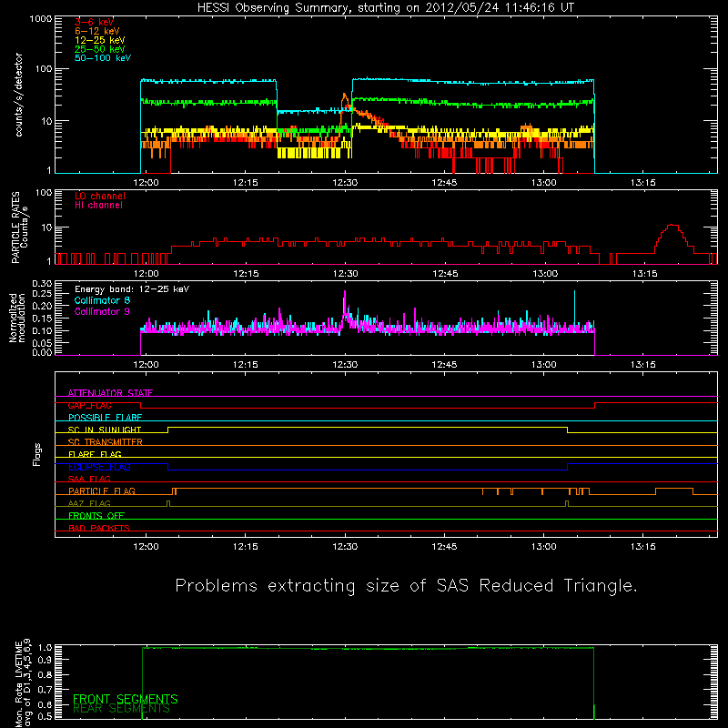Click the BAD_PACKETS flag label

coord(99,528)
